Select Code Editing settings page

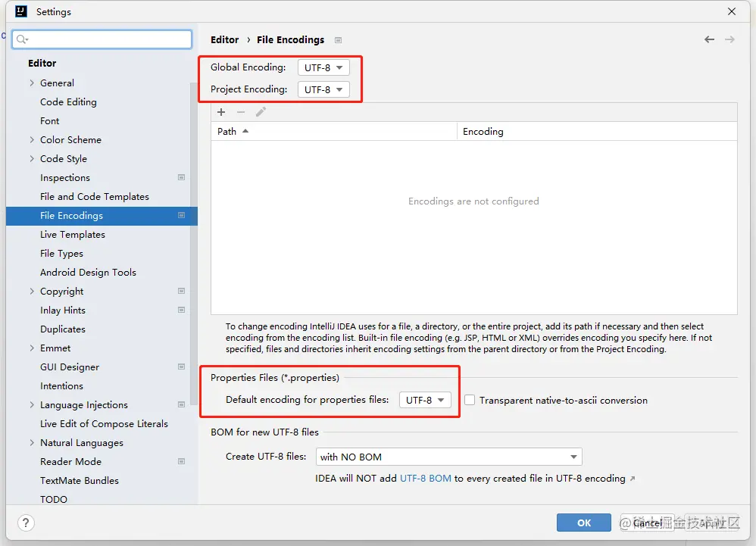pyautogui.click(x=68, y=102)
